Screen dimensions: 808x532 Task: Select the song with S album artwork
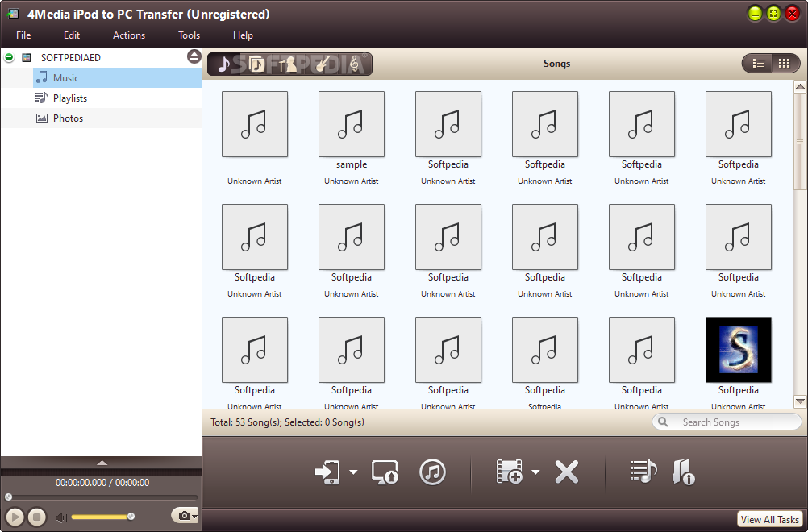click(x=739, y=350)
